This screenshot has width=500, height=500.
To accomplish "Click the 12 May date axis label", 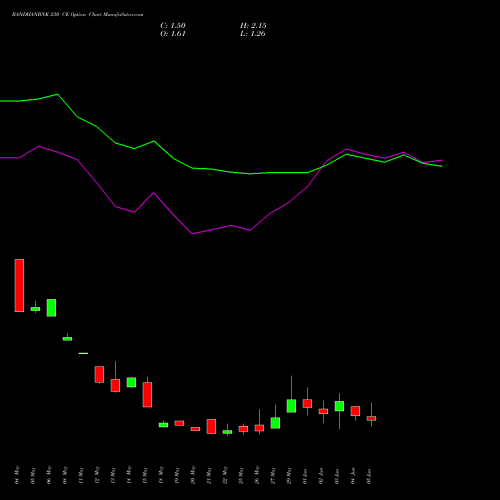I will [x=97, y=475].
